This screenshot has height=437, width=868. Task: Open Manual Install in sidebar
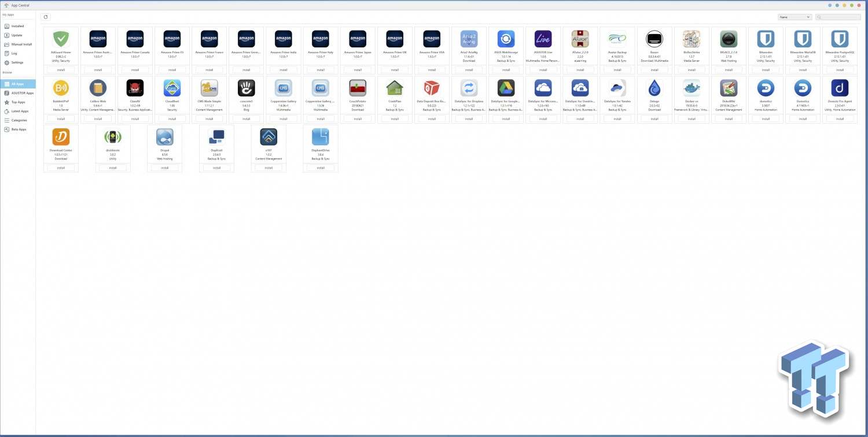18,44
